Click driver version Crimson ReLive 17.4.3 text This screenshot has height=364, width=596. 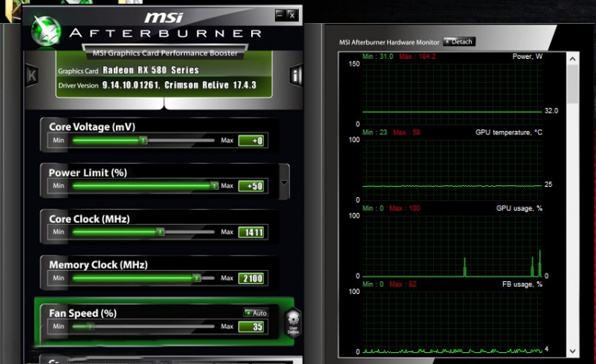[x=211, y=85]
